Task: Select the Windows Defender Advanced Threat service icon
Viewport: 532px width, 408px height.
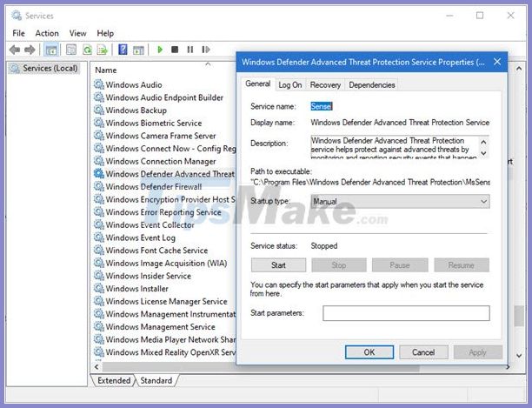Action: (x=99, y=173)
